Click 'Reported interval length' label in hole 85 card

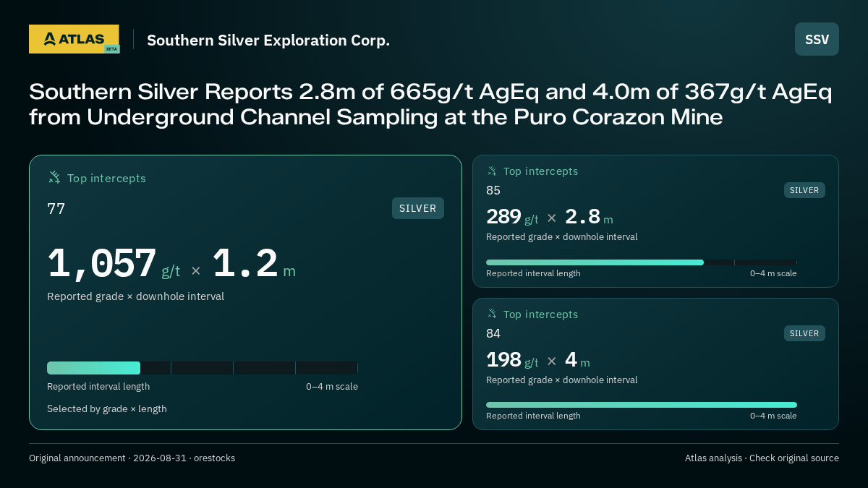533,273
